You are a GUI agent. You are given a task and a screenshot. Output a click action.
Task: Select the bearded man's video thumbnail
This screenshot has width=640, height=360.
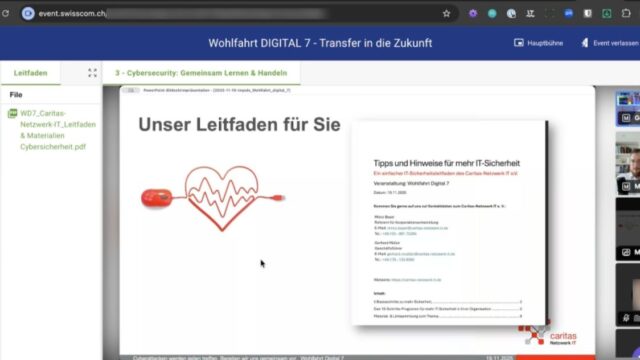[628, 162]
